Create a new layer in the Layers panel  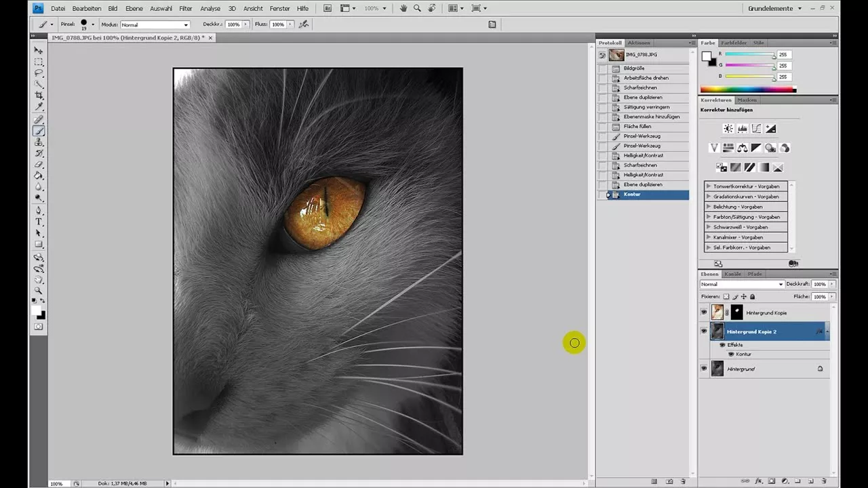tap(811, 481)
